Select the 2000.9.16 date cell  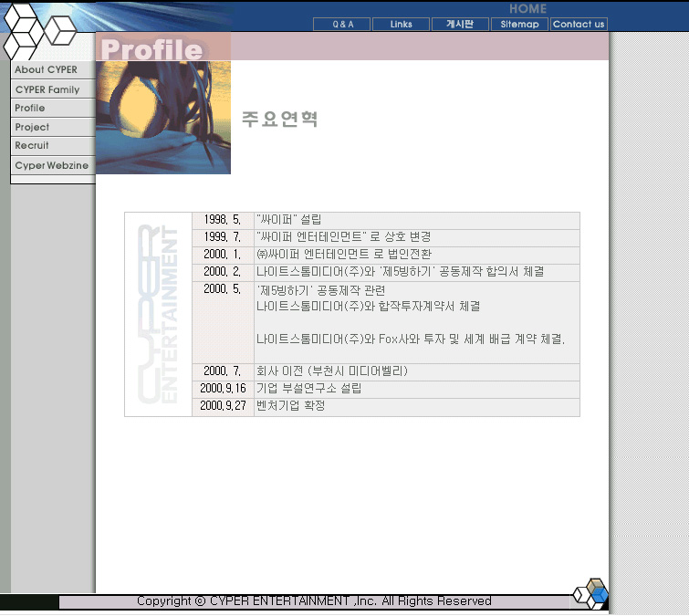pos(223,389)
